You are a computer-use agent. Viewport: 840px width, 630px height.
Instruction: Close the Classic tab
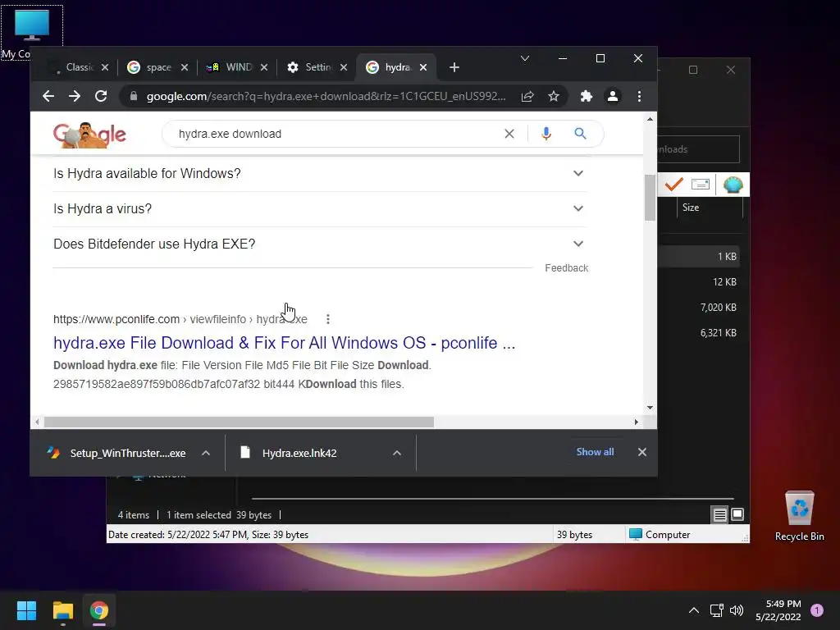pyautogui.click(x=105, y=67)
